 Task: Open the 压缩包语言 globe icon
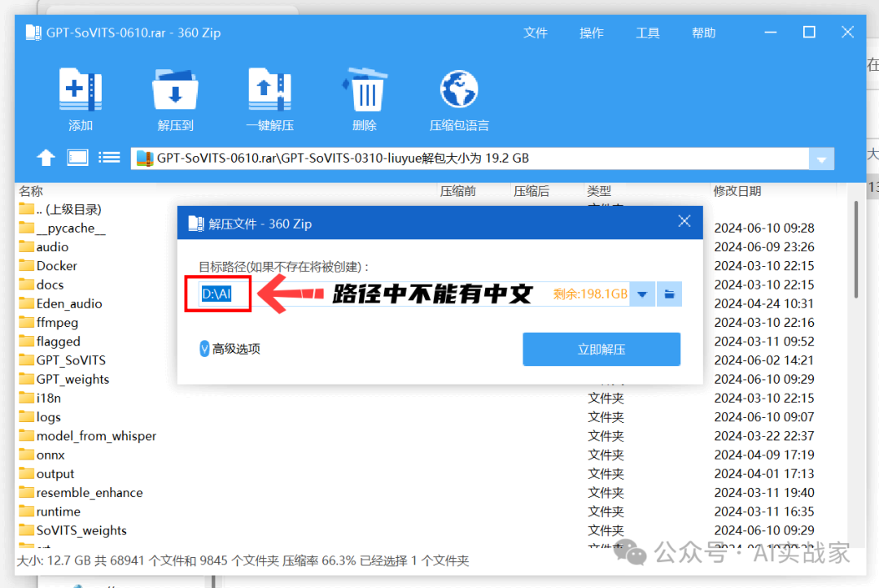[458, 89]
